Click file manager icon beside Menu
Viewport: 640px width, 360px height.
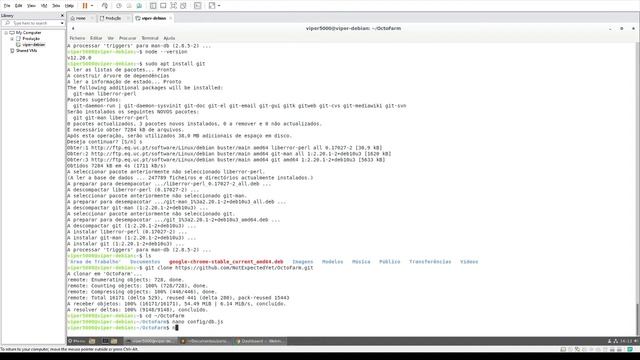pos(92,341)
